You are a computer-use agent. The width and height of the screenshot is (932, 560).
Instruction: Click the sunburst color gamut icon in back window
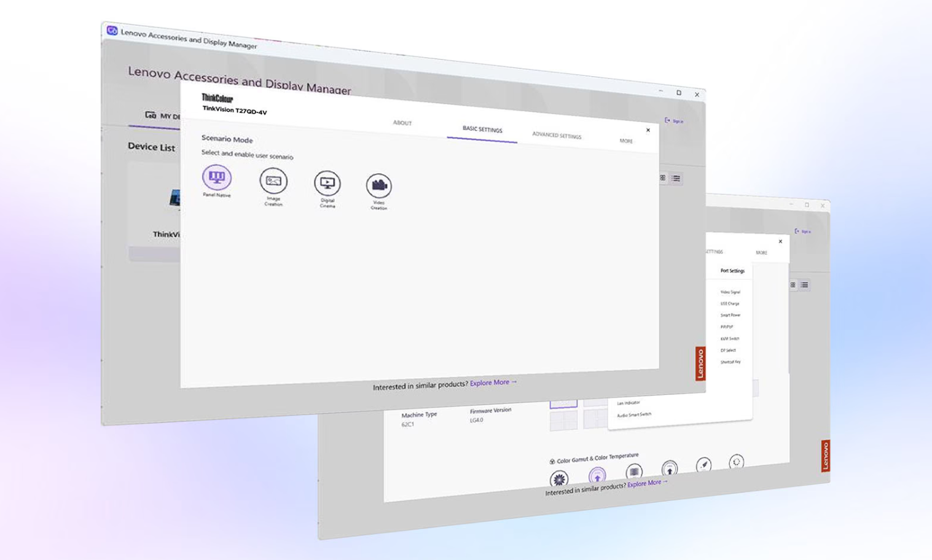pyautogui.click(x=559, y=479)
